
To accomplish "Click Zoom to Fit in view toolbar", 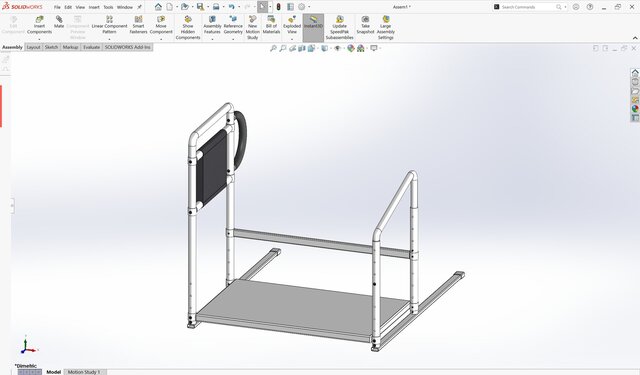I will [x=273, y=49].
